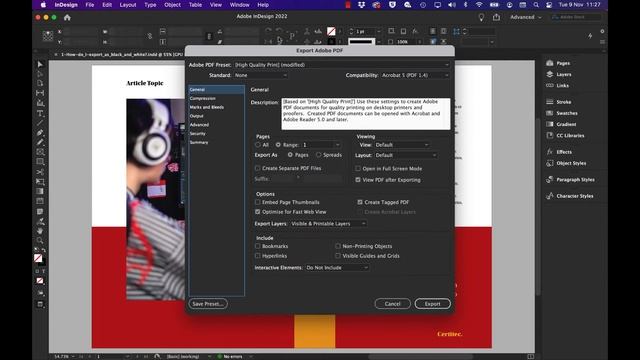Open the Export Layers dropdown
Viewport: 640px width, 360px height.
tap(329, 224)
